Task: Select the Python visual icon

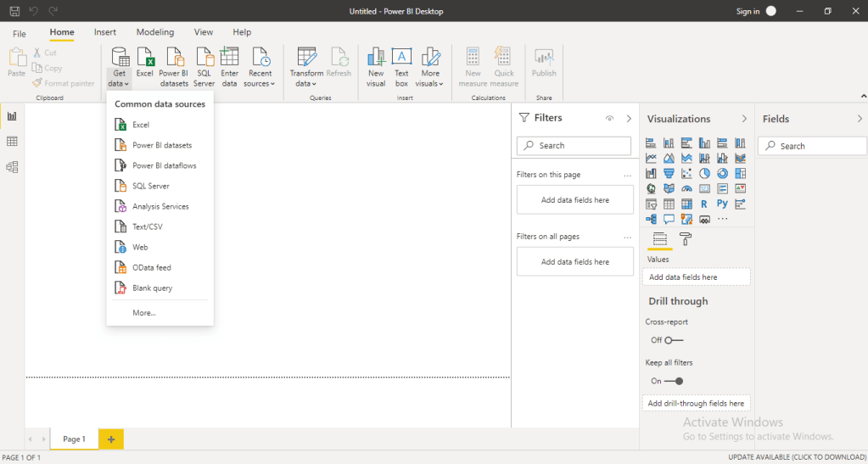Action: coord(722,204)
